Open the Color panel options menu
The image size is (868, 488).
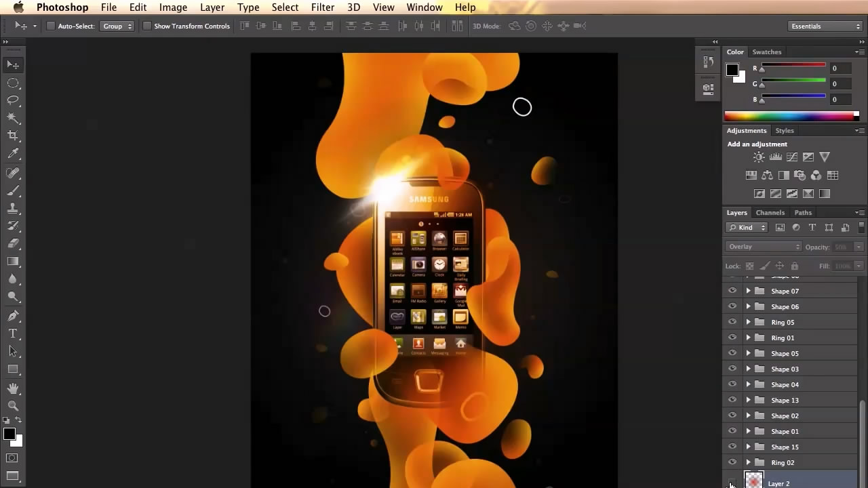(860, 52)
